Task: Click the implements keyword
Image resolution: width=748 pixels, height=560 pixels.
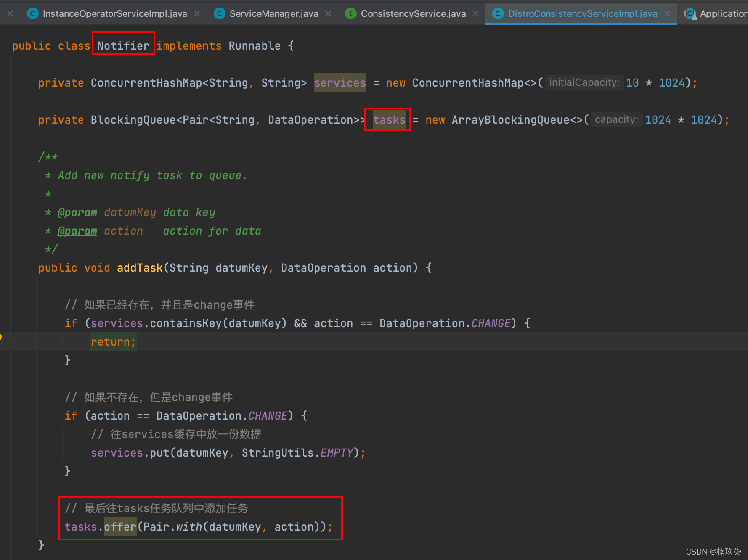Action: click(189, 46)
